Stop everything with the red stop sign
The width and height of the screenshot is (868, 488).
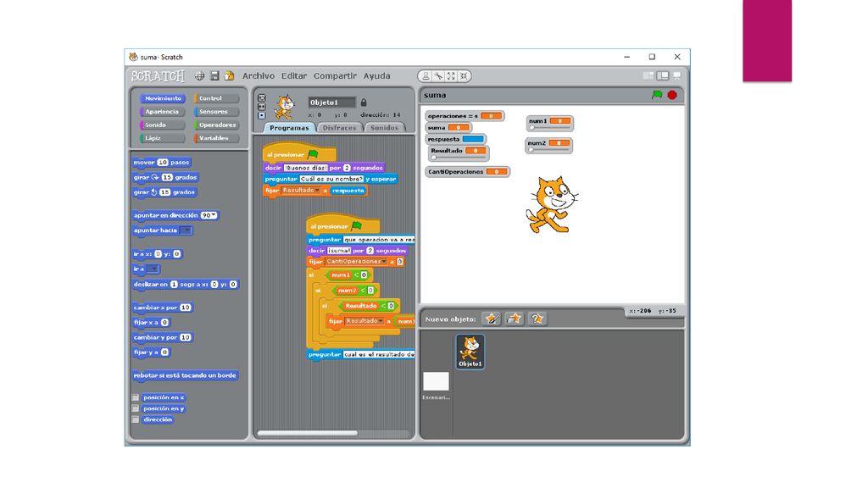[672, 95]
